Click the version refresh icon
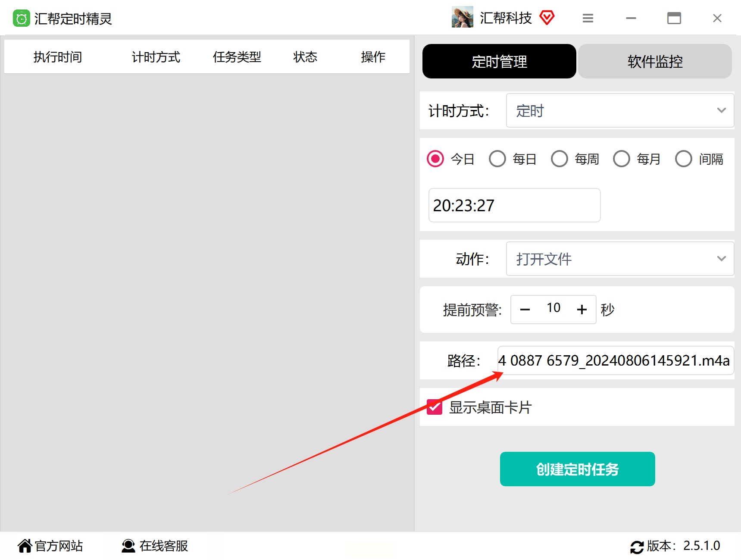741x560 pixels. pos(637,547)
